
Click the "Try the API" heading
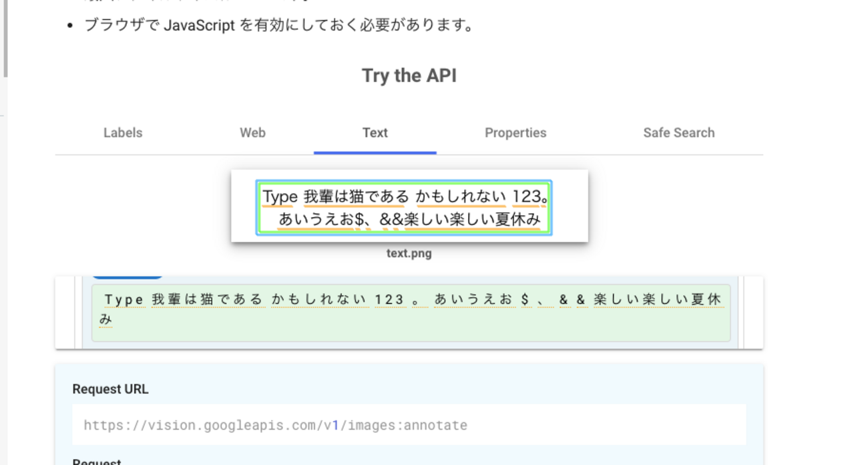click(x=409, y=75)
